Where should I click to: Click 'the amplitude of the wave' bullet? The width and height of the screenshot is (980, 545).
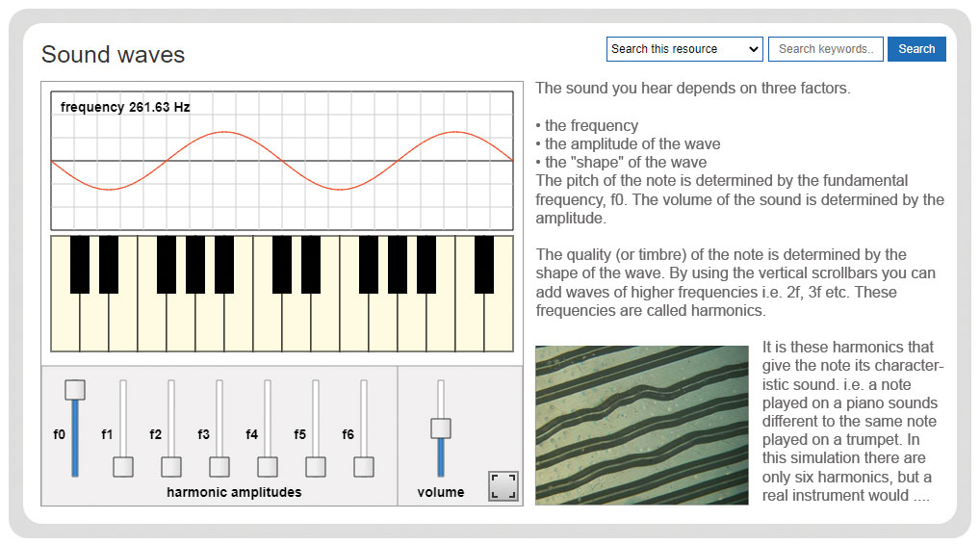pos(632,143)
